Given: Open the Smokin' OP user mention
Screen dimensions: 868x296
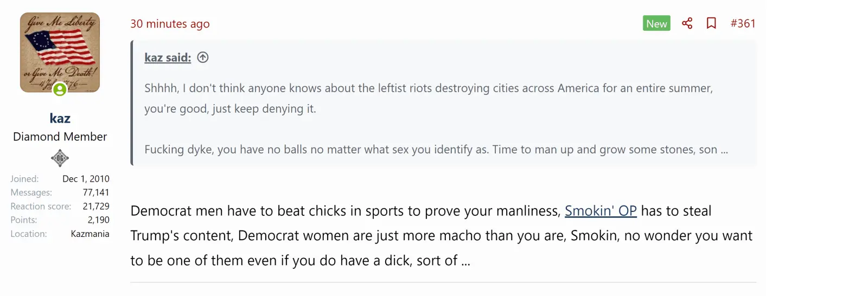Looking at the screenshot, I should (x=601, y=211).
